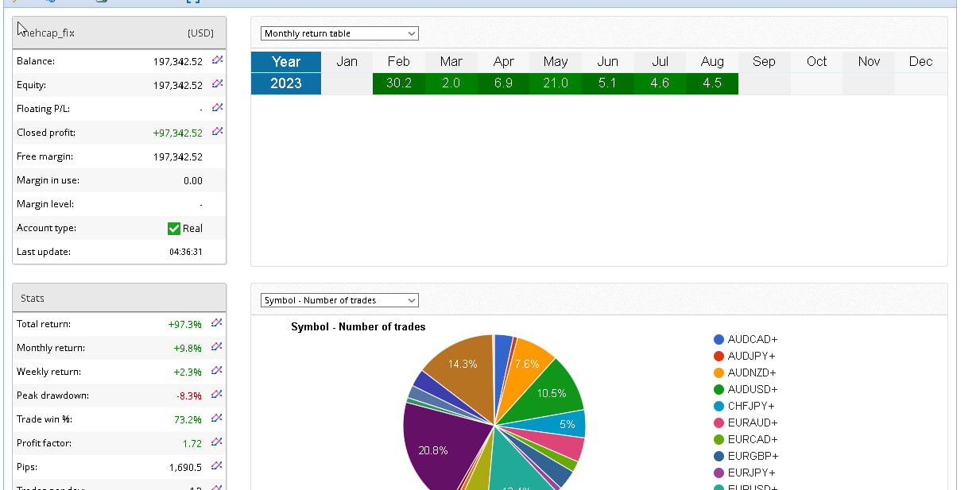Click the Year column header
This screenshot has width=980, height=490.
[286, 62]
